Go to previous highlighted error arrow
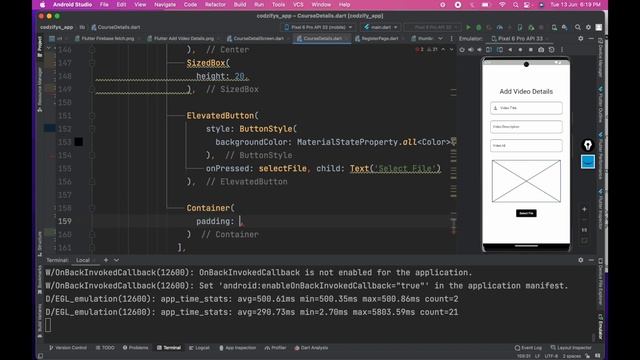 coord(443,50)
